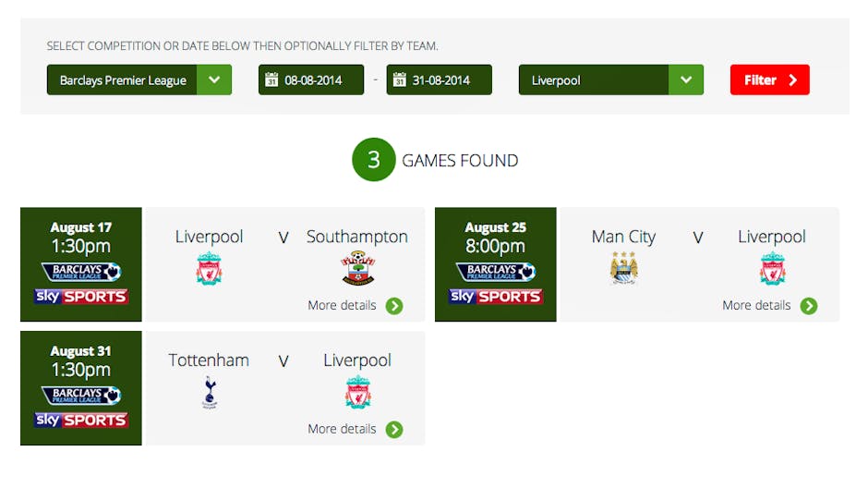
Task: Open More details for Liverpool v Southampton
Action: tap(343, 306)
